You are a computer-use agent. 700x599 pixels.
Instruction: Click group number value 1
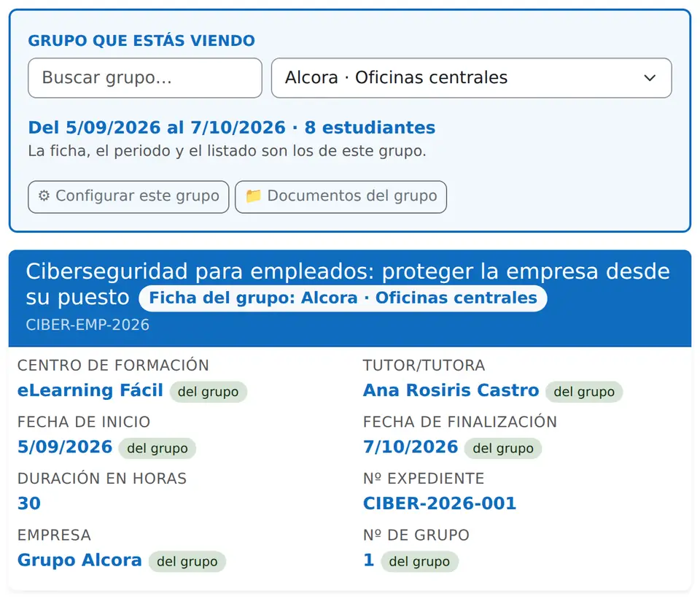tap(369, 560)
